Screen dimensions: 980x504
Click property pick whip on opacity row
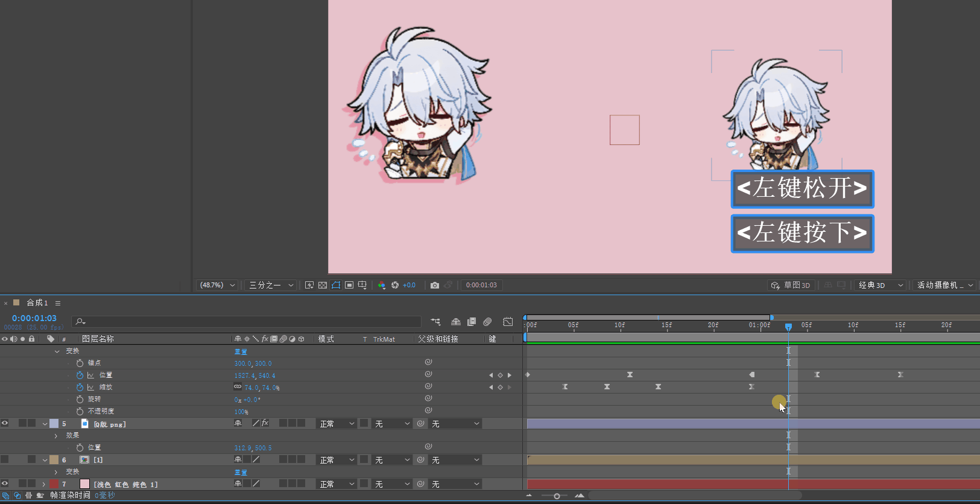428,410
